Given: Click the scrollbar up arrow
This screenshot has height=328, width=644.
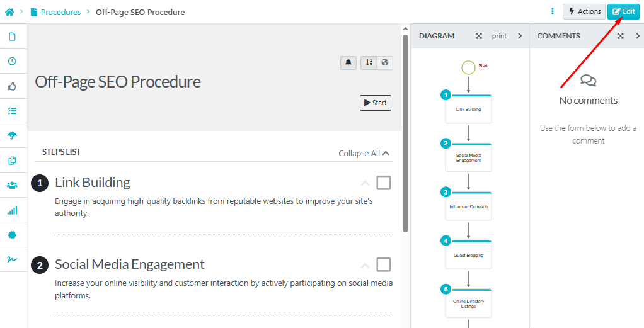Looking at the screenshot, I should coord(405,29).
